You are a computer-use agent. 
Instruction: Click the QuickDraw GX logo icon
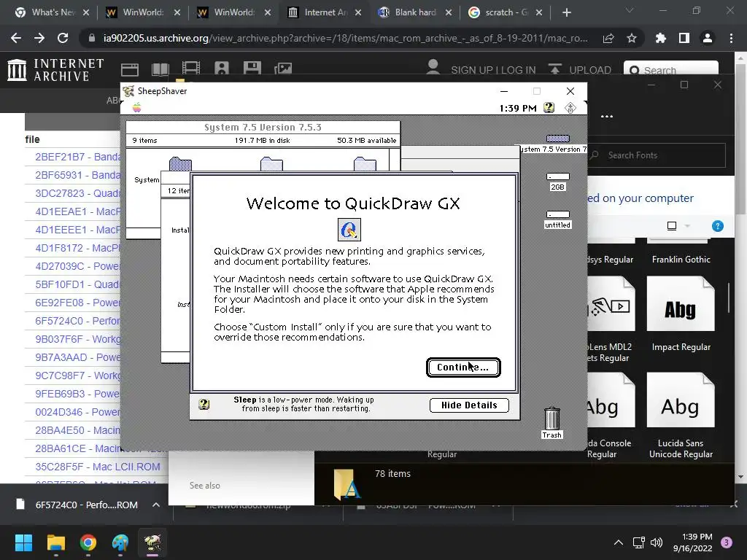(x=349, y=230)
